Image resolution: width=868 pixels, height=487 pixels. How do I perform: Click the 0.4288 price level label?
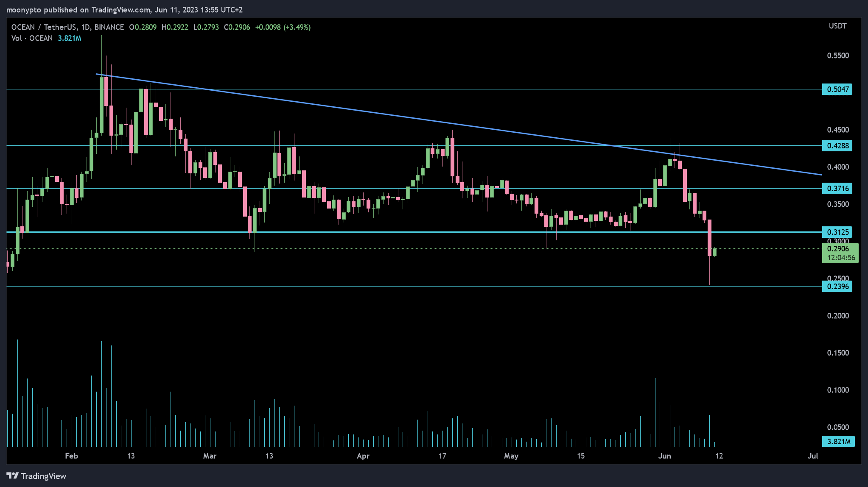point(837,146)
